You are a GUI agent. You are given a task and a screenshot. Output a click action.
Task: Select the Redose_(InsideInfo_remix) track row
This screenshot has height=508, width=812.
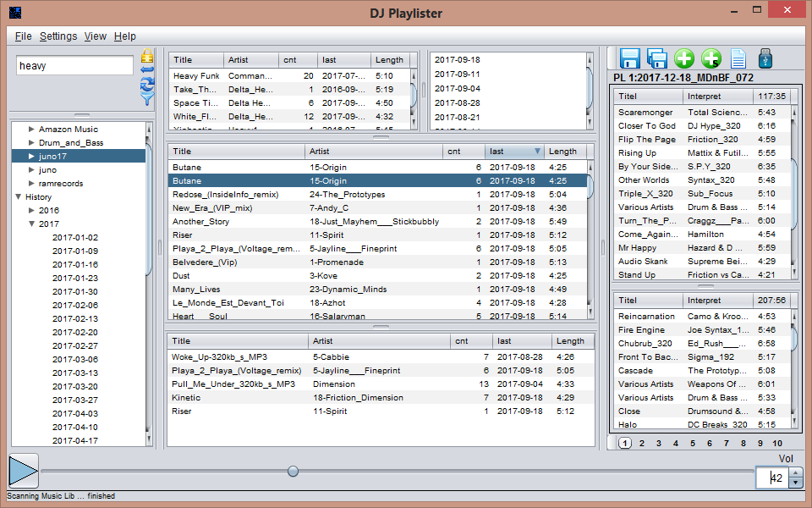tap(377, 195)
